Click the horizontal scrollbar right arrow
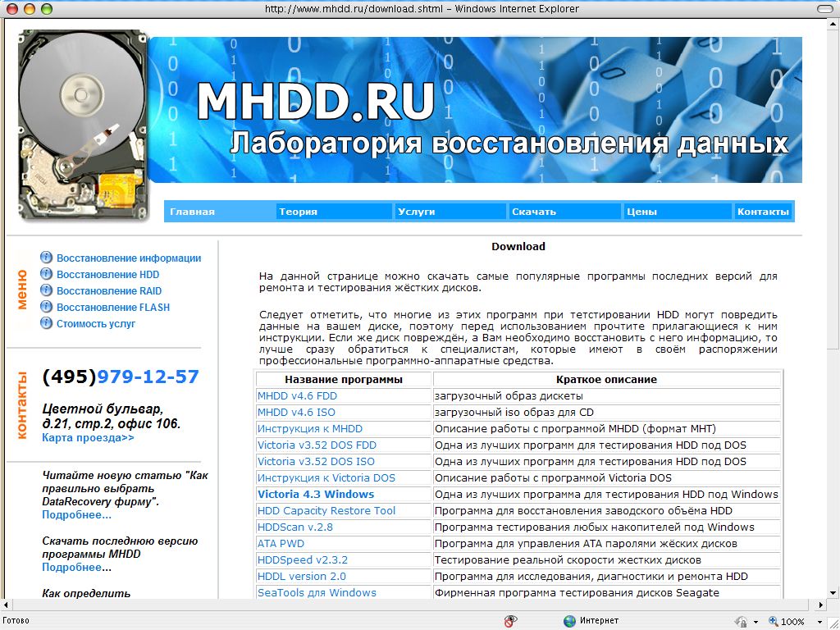This screenshot has height=630, width=840. pos(820,605)
